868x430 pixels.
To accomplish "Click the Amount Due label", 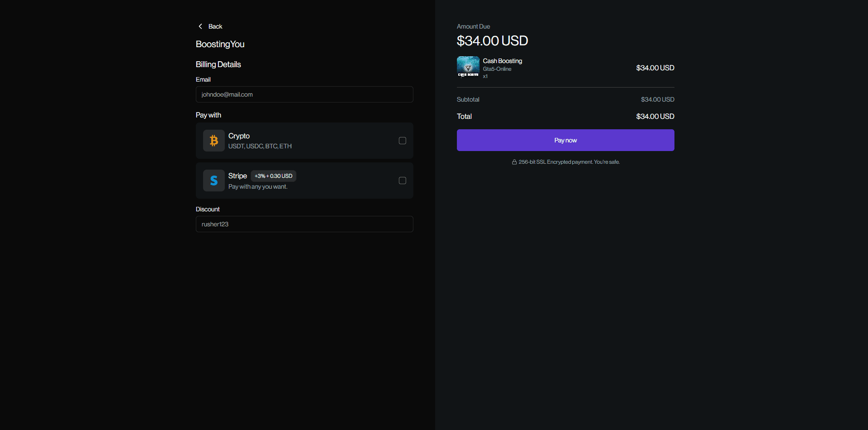I will click(474, 26).
